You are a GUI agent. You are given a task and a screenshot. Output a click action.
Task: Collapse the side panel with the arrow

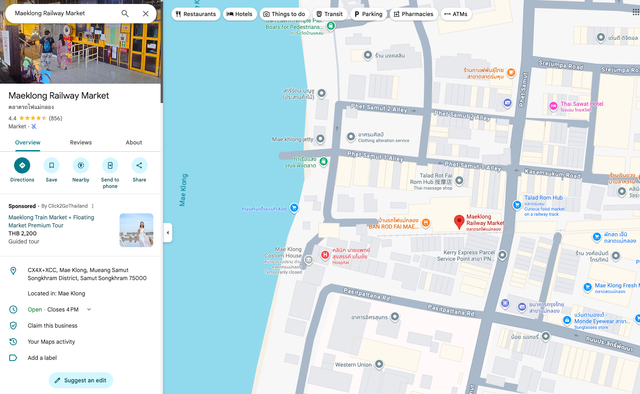coord(168,233)
